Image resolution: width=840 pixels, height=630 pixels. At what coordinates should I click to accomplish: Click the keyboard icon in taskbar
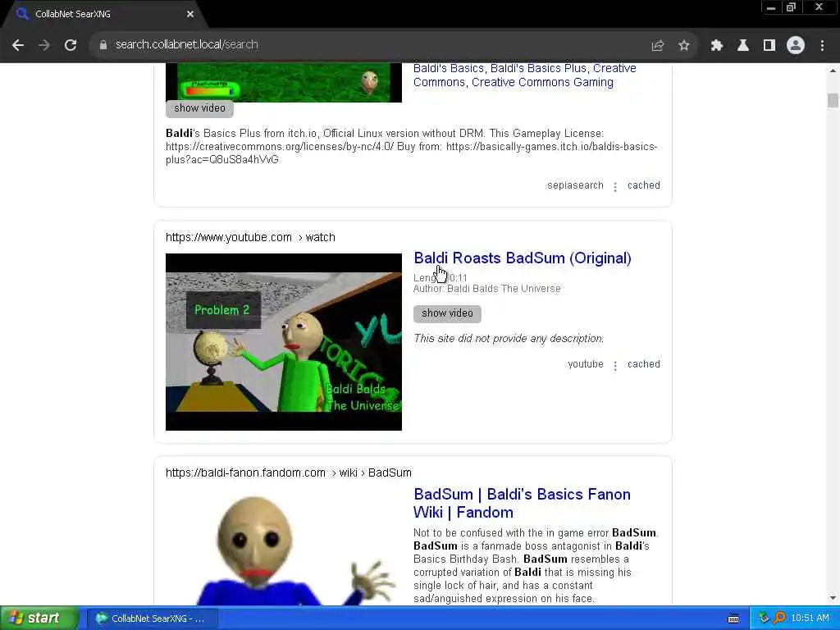733,619
